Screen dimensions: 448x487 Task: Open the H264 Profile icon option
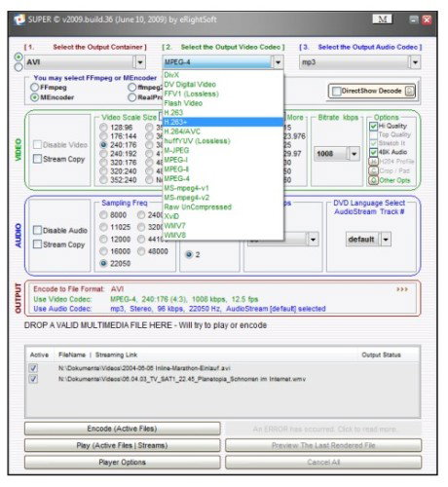coord(373,162)
